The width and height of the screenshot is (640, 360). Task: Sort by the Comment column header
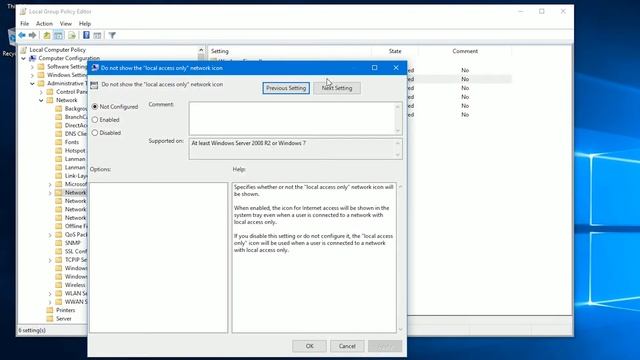(x=465, y=51)
